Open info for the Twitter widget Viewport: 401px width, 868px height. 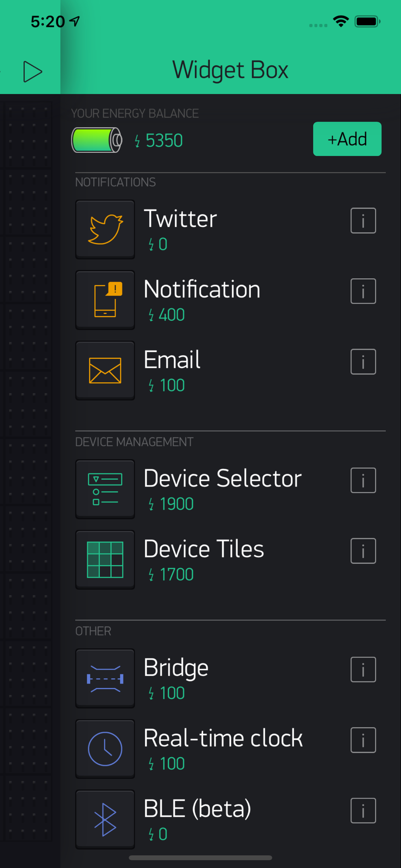click(x=363, y=220)
